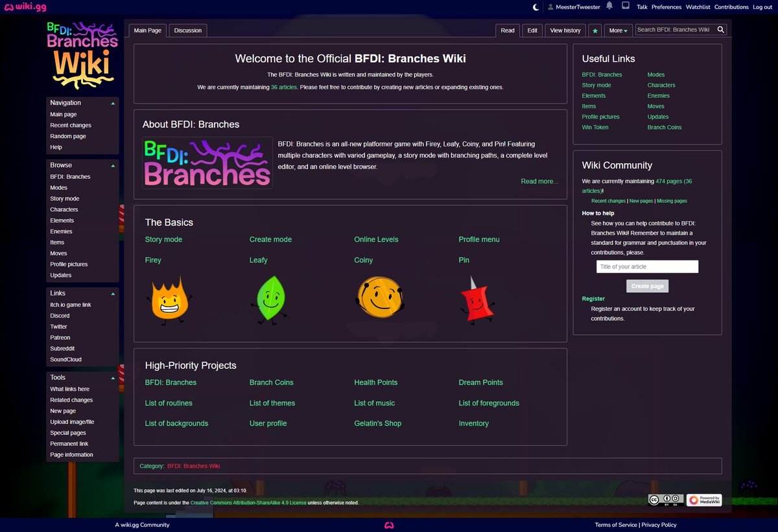Screen dimensions: 778x532
Task: Open the Profile menu link
Action: click(479, 240)
